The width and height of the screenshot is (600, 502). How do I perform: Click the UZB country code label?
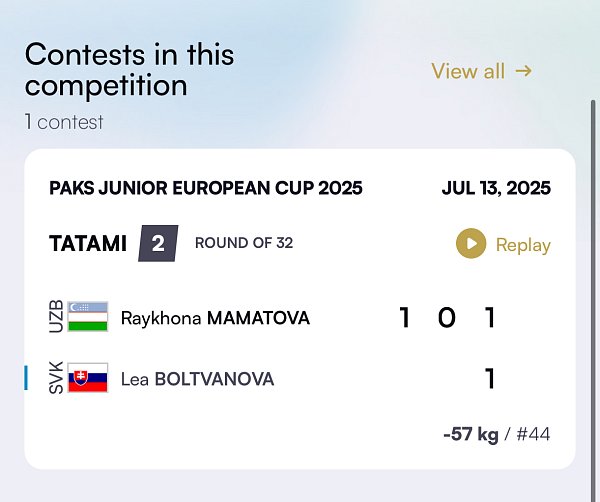[56, 316]
